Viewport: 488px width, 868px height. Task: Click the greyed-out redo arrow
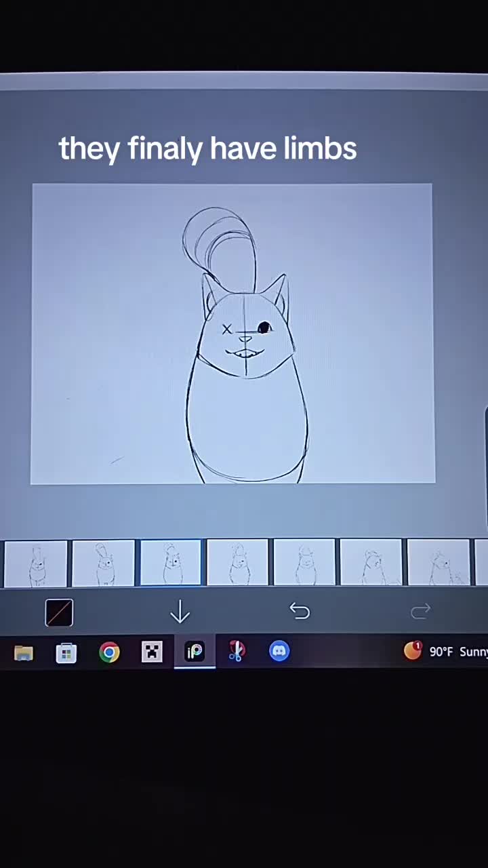click(420, 611)
